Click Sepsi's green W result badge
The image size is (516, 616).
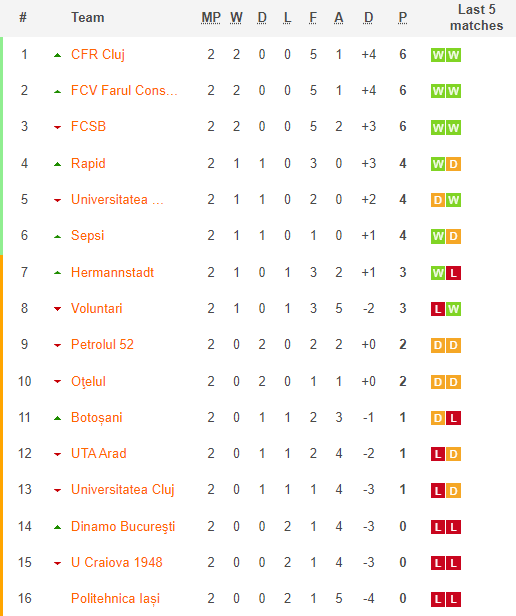438,236
